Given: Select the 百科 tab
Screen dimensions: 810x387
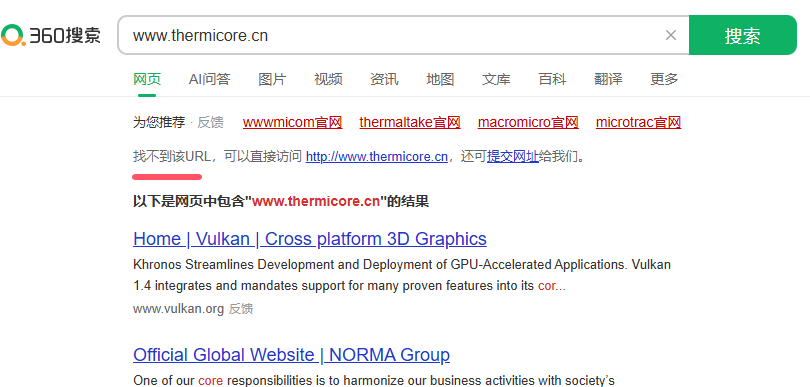Looking at the screenshot, I should coord(552,79).
